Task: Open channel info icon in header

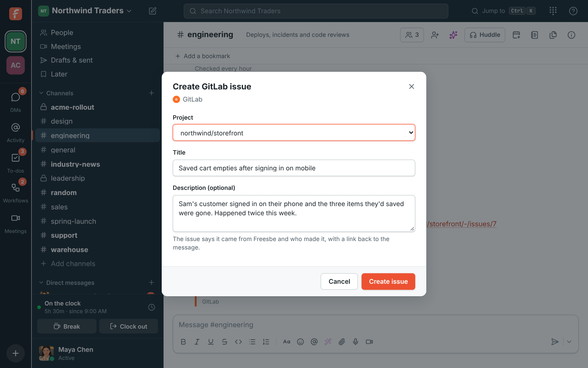Action: click(x=571, y=35)
